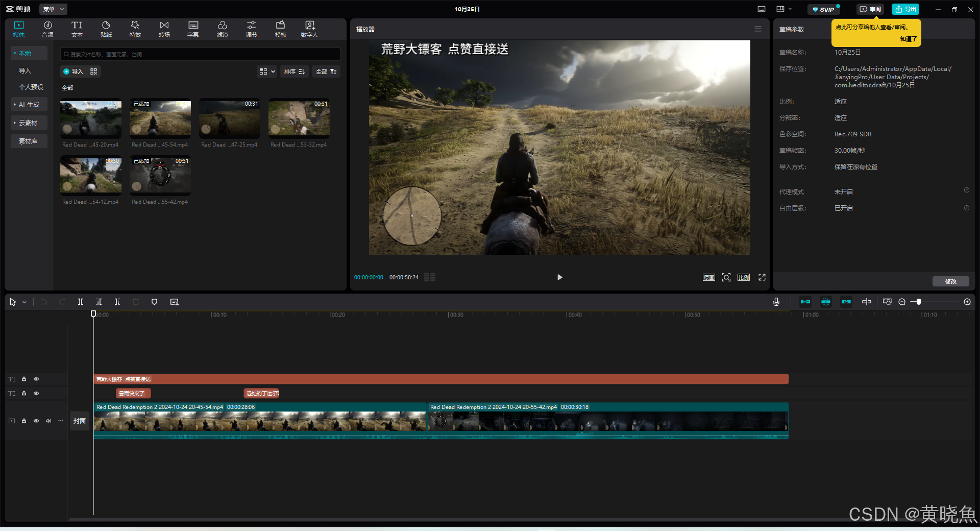Viewport: 980px width, 531px height.
Task: Toggle preview axis in timeline
Action: coord(867,302)
